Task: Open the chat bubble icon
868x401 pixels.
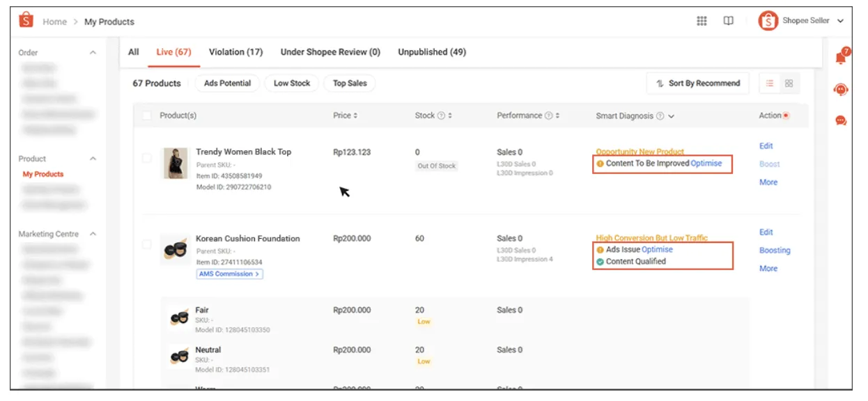Action: 841,120
